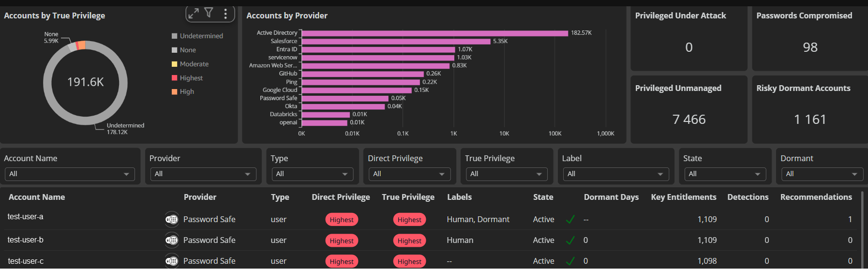
Task: Click None 5.99K donut label
Action: point(51,37)
